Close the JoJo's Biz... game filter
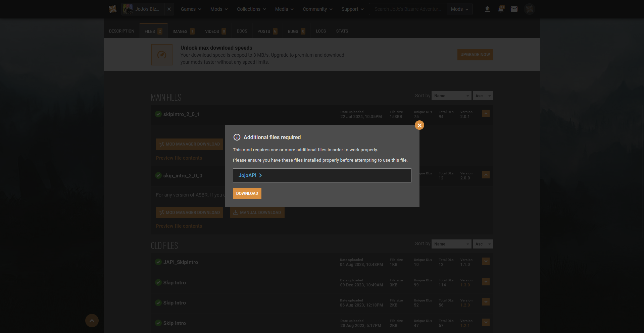 tap(169, 9)
